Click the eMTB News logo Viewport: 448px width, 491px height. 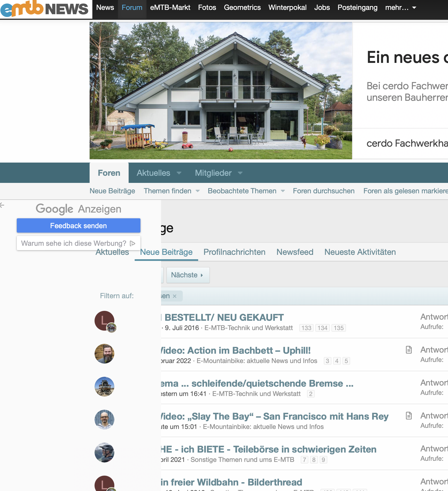[x=45, y=9]
